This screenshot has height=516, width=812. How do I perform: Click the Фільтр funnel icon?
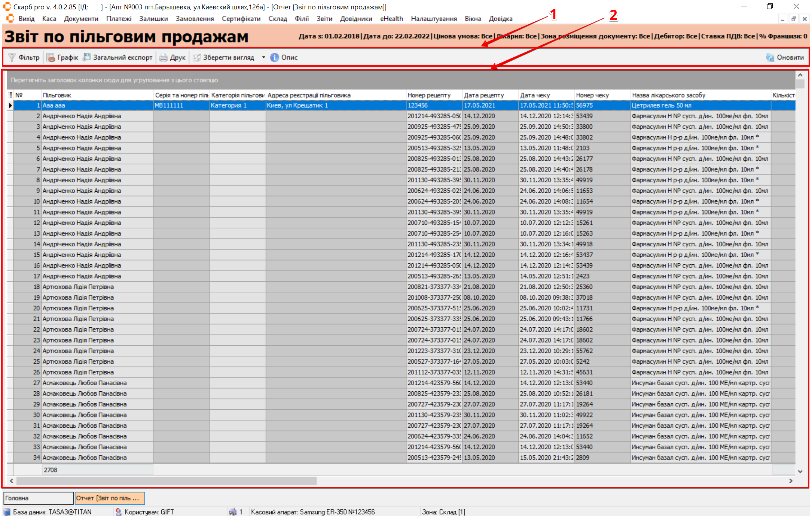click(12, 57)
